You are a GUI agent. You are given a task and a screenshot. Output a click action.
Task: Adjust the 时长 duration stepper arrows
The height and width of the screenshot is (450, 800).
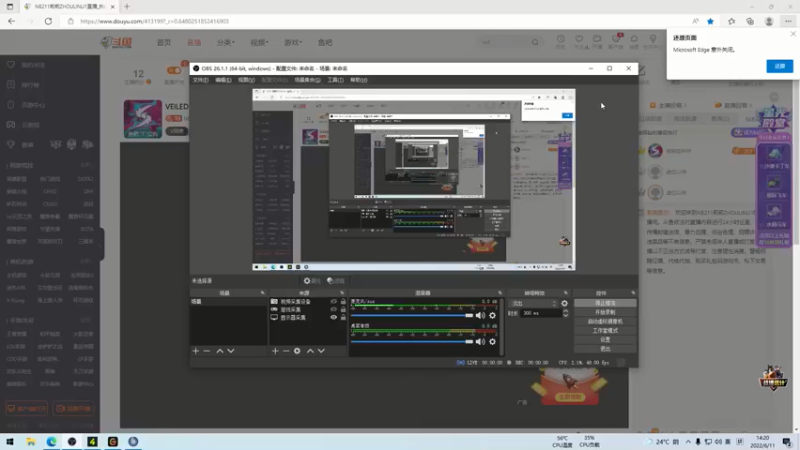[x=565, y=313]
